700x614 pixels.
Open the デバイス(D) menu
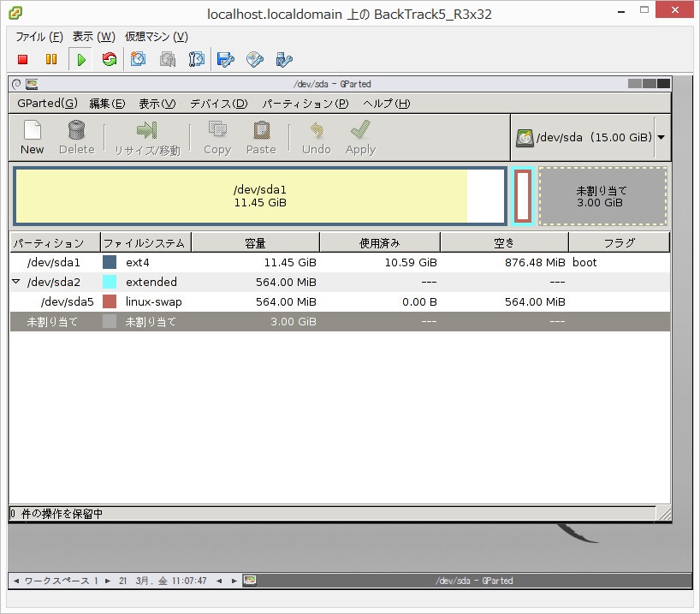pyautogui.click(x=219, y=104)
